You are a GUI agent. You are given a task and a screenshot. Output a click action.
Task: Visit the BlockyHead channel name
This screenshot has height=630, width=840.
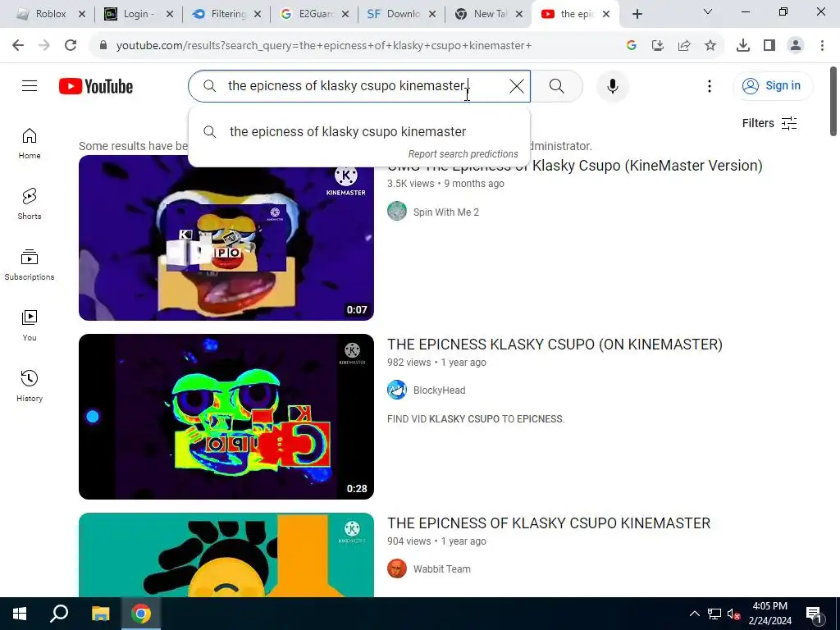click(x=440, y=390)
